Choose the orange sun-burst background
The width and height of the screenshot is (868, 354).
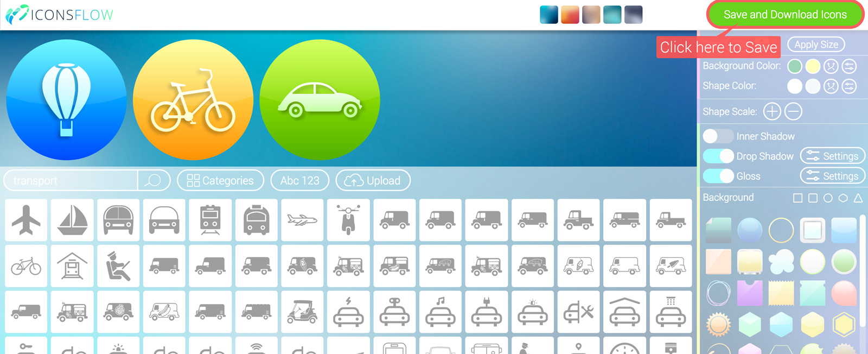click(719, 325)
